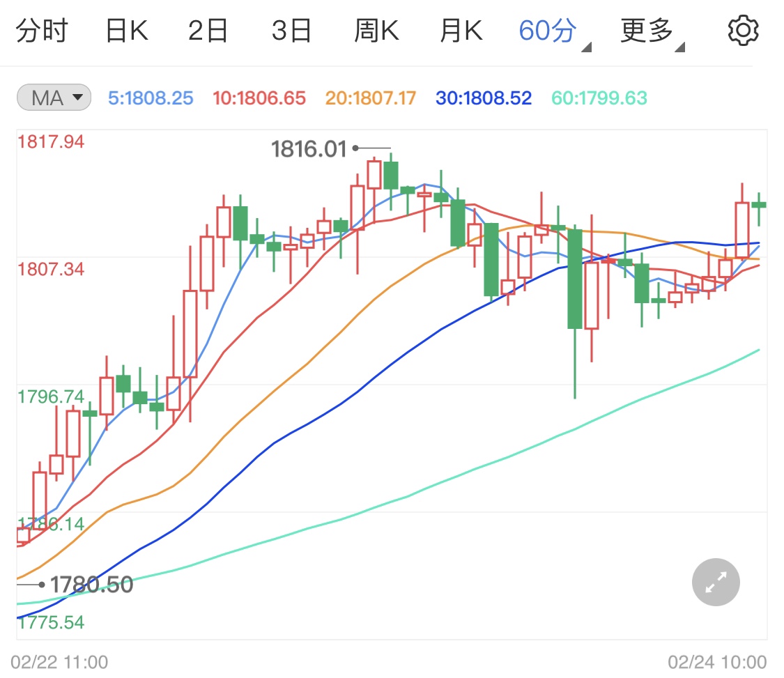784x678 pixels.
Task: Click the 1775.54 axis label
Action: pos(51,622)
